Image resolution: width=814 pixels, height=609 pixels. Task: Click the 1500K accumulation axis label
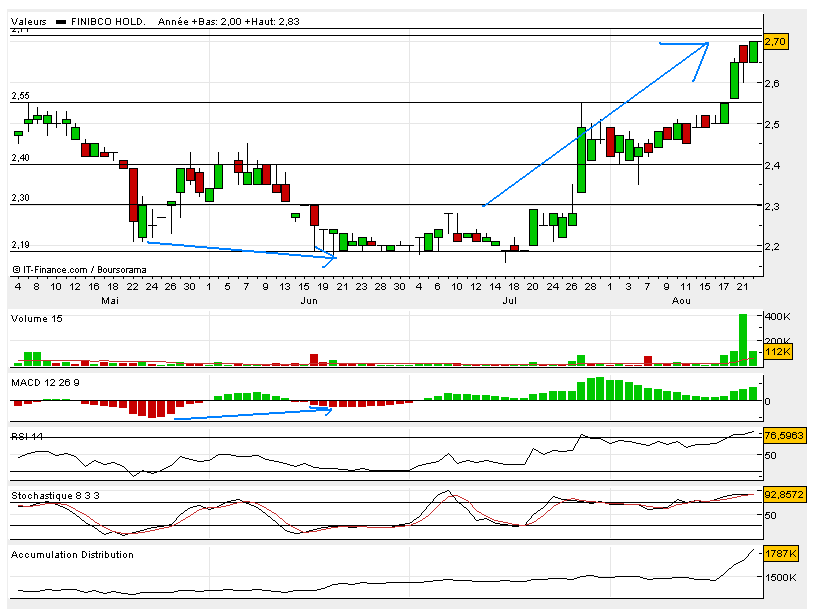[781, 577]
